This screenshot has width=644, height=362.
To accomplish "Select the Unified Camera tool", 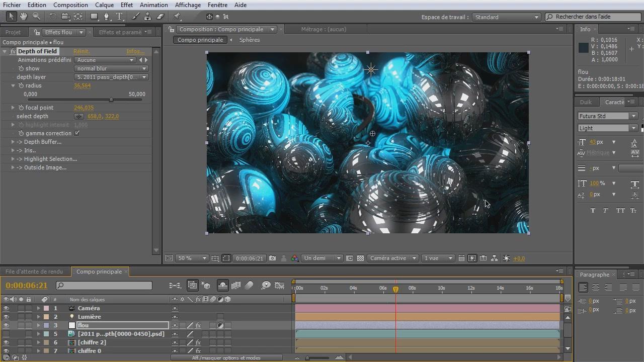I will (x=65, y=17).
